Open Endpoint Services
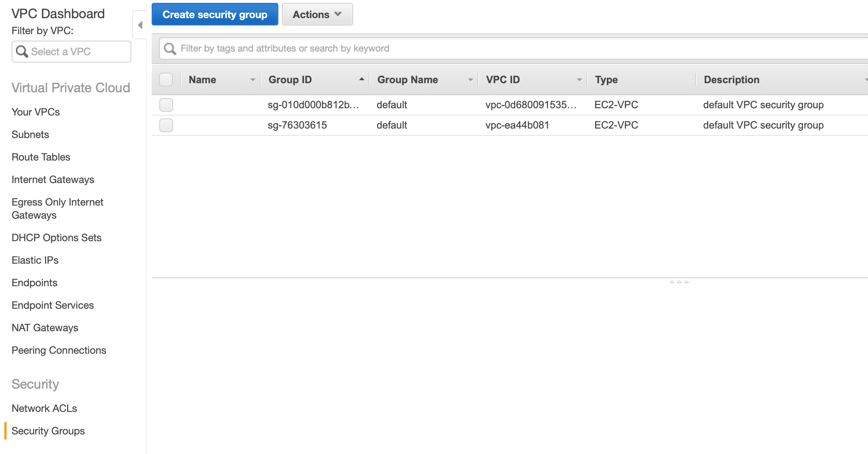The image size is (868, 454). pos(53,305)
